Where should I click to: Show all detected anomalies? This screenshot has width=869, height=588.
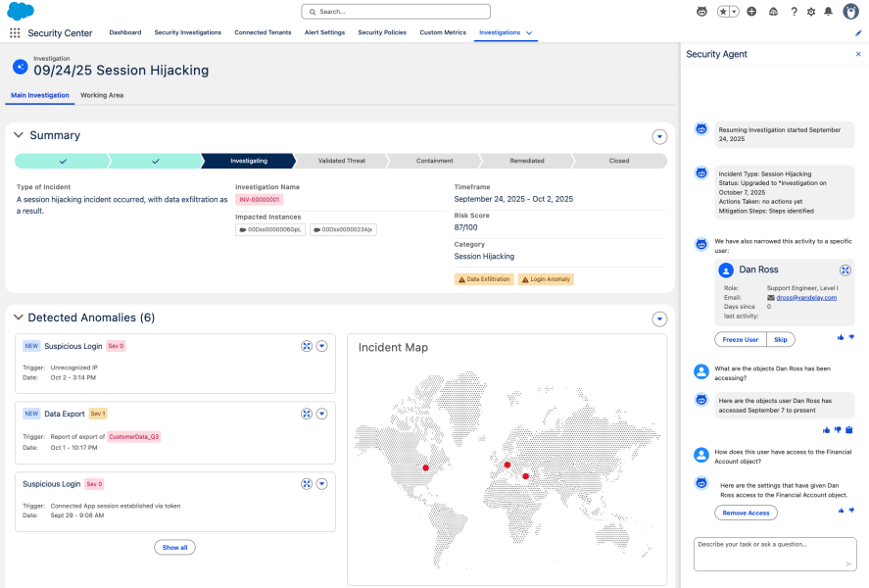174,547
